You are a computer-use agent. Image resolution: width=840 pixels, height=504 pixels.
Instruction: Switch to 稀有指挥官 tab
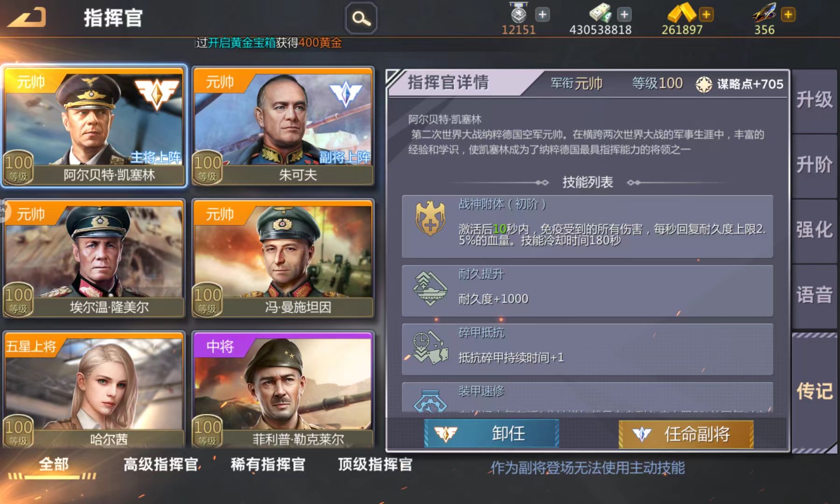coord(268,464)
